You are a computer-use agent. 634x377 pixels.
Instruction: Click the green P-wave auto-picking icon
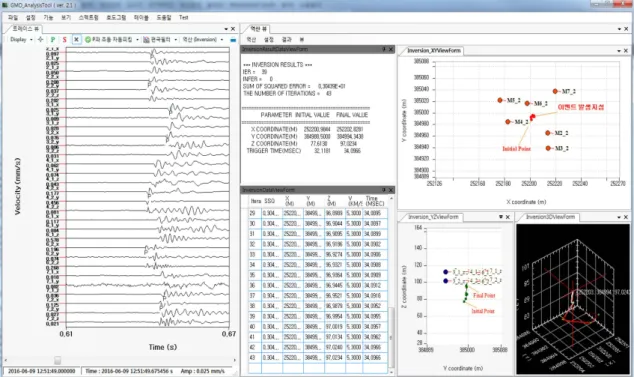point(88,40)
